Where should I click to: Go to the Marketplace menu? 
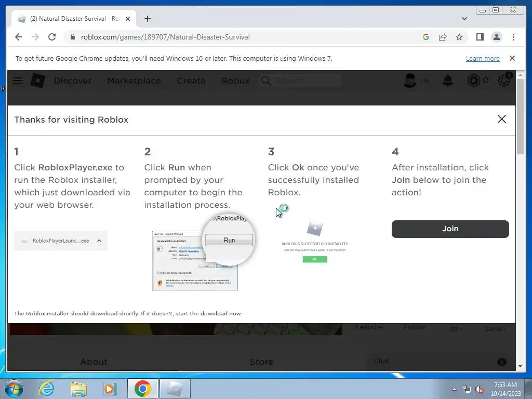pyautogui.click(x=134, y=81)
